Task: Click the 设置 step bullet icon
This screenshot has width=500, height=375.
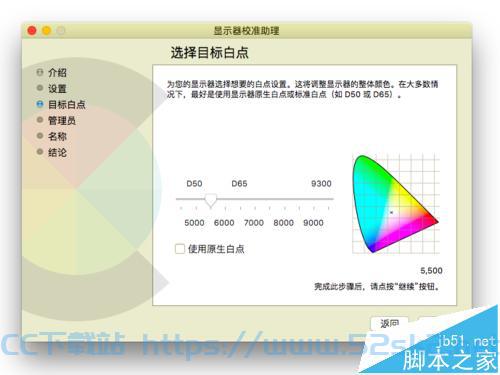Action: click(x=40, y=88)
